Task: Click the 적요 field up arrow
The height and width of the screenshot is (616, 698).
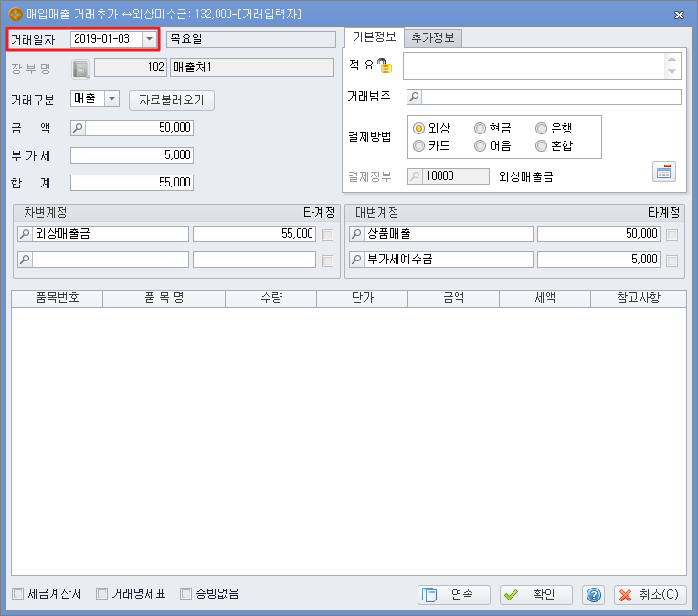Action: 672,59
